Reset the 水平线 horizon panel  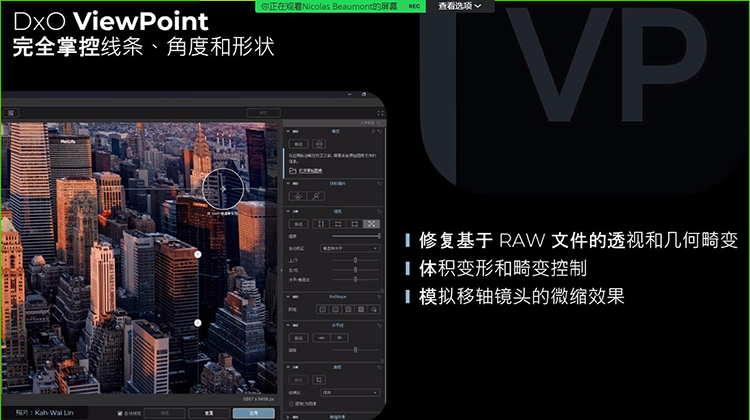tap(379, 325)
